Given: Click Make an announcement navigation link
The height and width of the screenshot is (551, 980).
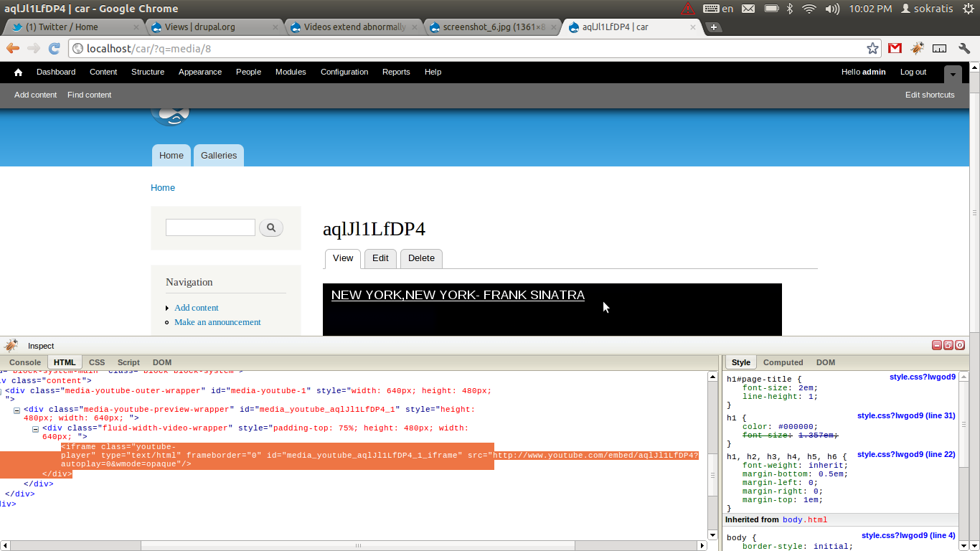Looking at the screenshot, I should pos(217,322).
